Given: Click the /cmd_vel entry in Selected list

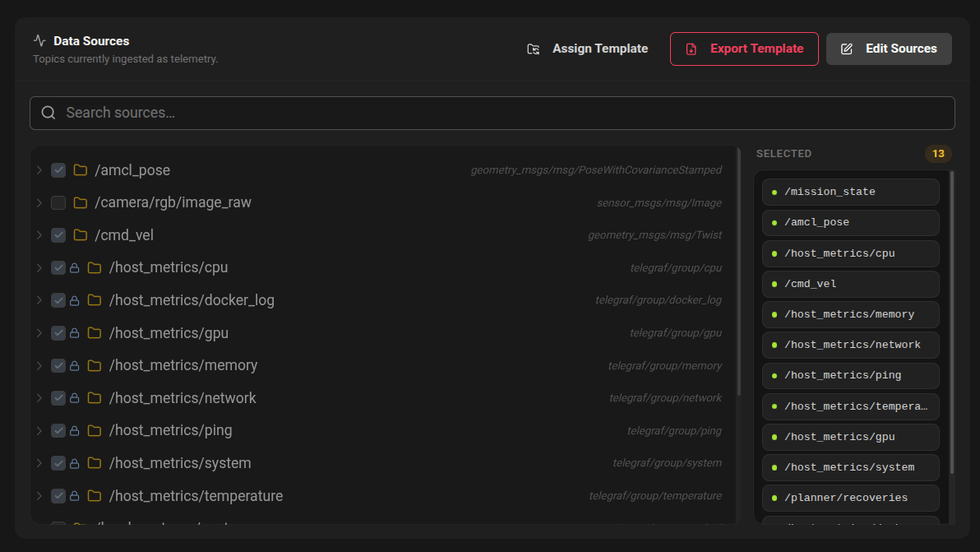Looking at the screenshot, I should click(851, 284).
